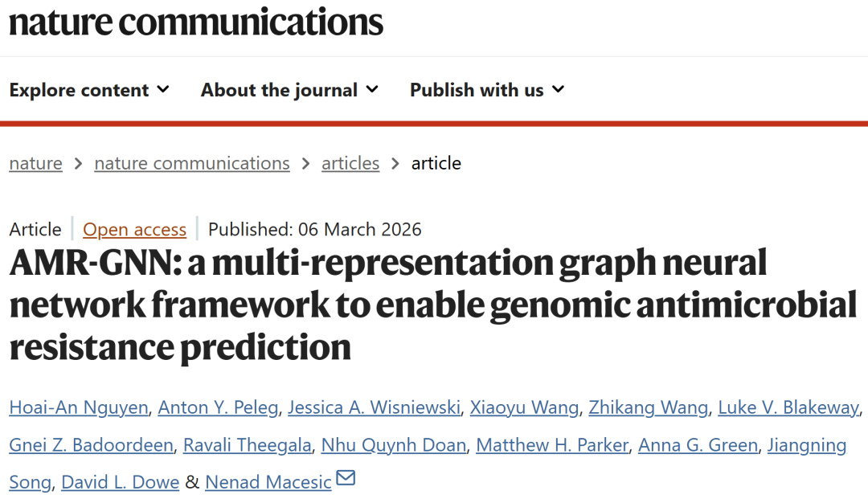Expand the About the journal menu
Screen dimensions: 868x503
click(x=289, y=90)
